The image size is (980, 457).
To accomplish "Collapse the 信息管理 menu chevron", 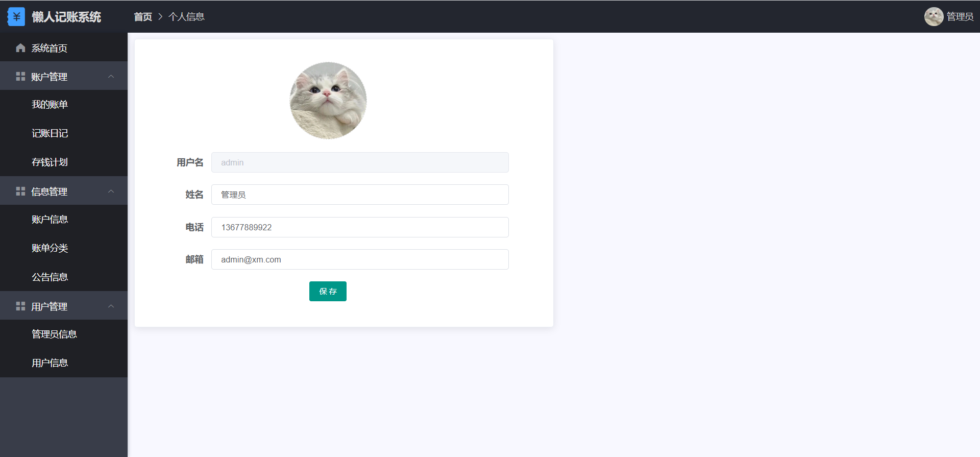I will pos(111,191).
